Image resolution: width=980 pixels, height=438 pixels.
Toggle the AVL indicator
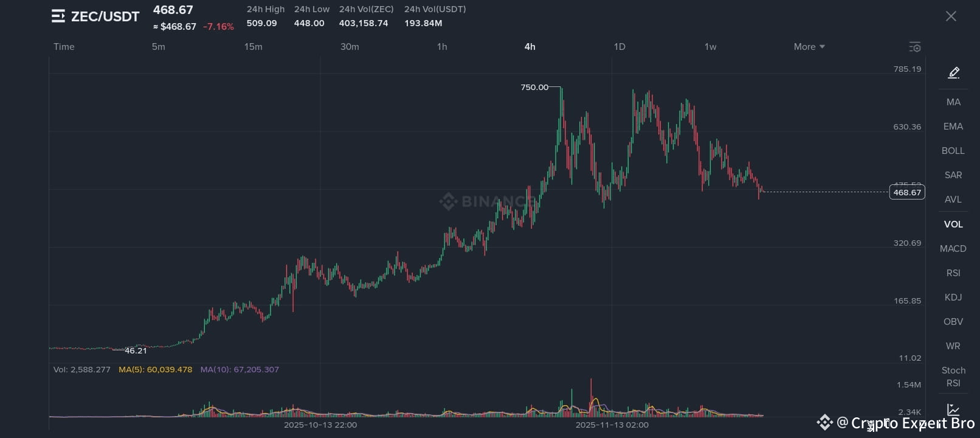[953, 200]
